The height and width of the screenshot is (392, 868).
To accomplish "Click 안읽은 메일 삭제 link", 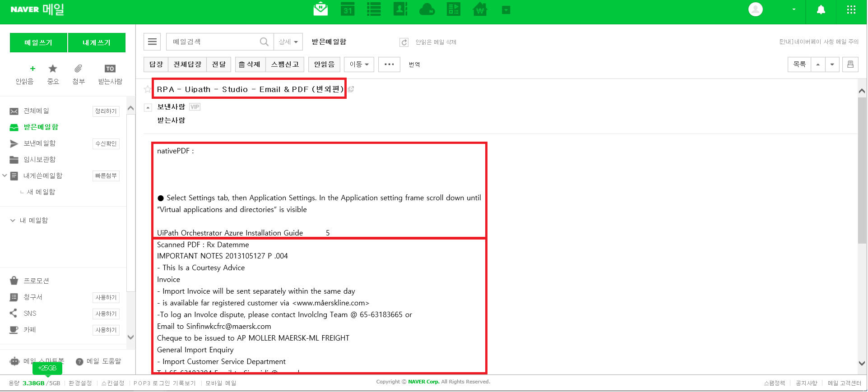I will pos(436,42).
